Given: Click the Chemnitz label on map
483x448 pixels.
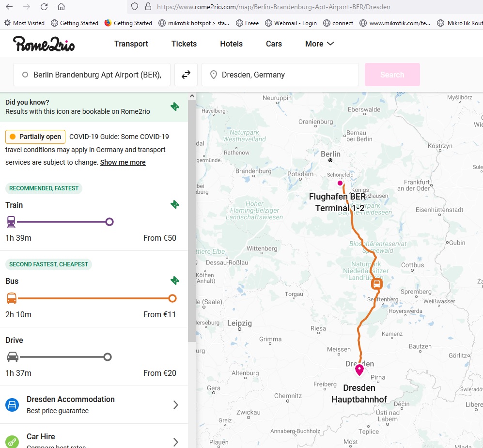Looking at the screenshot, I should click(288, 396).
